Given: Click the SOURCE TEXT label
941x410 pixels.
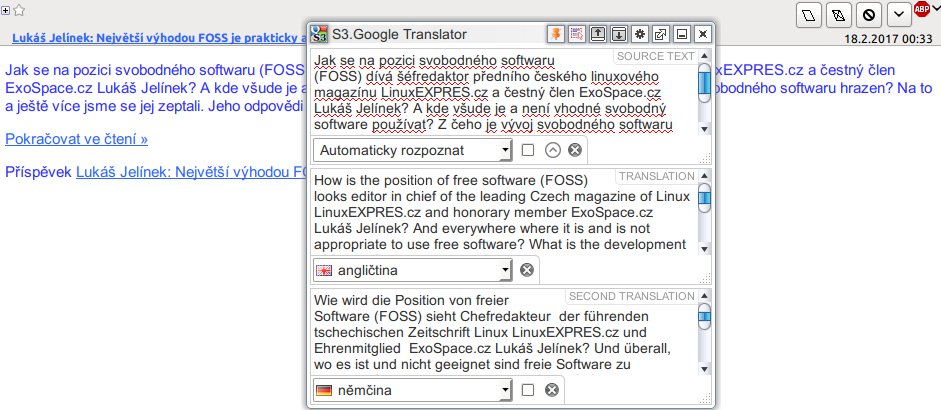Looking at the screenshot, I should coord(655,56).
